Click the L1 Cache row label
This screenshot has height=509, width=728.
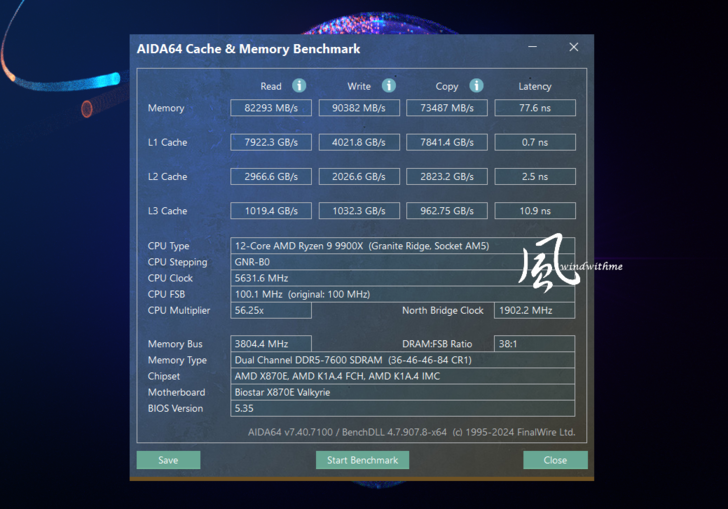[167, 143]
